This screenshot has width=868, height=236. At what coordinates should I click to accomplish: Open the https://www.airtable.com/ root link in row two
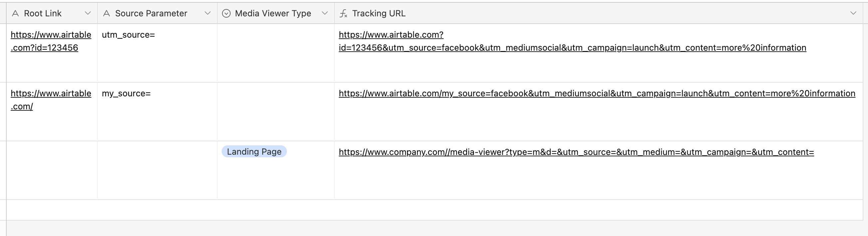(51, 100)
